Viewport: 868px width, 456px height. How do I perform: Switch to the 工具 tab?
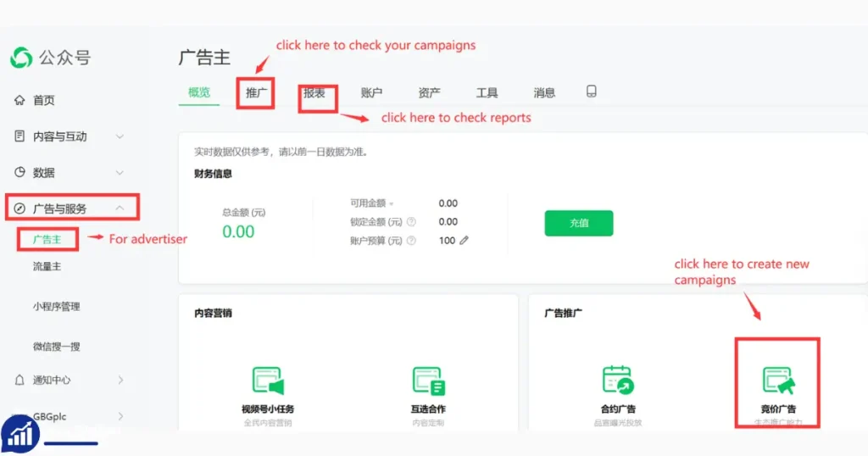tap(487, 93)
